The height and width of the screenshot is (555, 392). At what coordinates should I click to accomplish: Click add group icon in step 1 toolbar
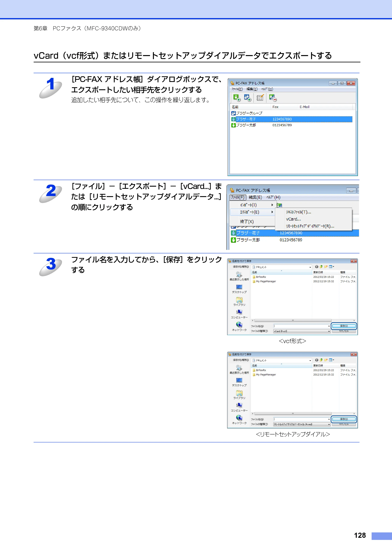(x=248, y=98)
